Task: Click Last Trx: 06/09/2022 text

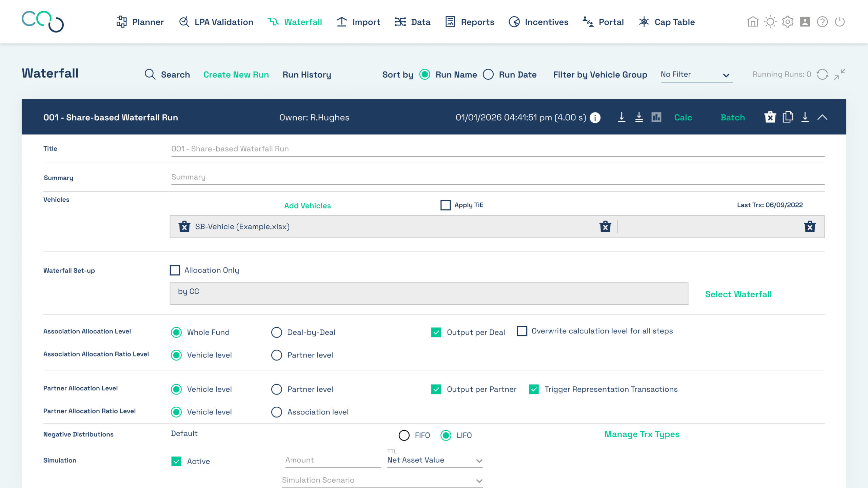Action: click(770, 205)
